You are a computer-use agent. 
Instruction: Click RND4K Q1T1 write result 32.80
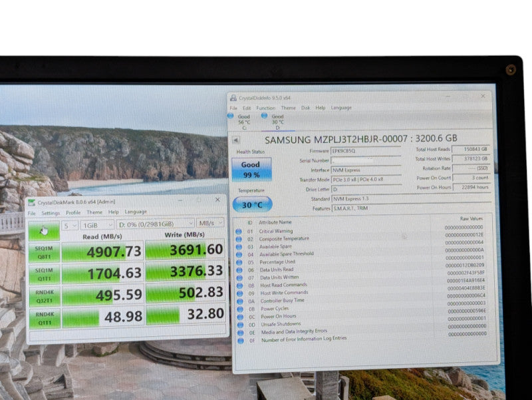click(x=186, y=314)
